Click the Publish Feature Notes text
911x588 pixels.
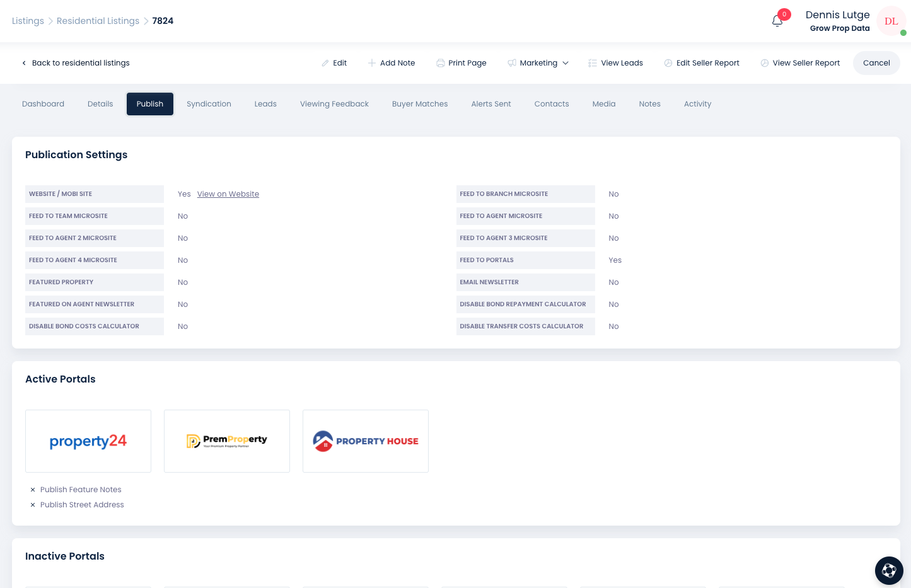click(x=81, y=490)
